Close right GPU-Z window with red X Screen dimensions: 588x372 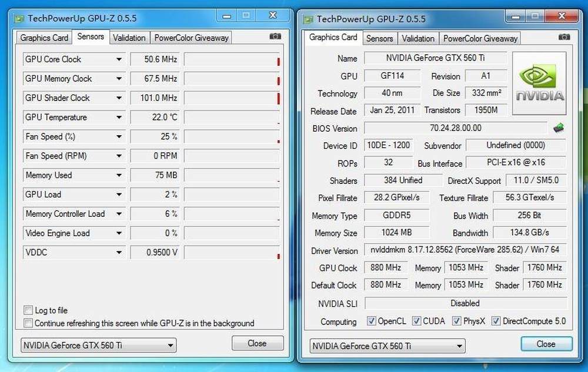click(x=562, y=16)
